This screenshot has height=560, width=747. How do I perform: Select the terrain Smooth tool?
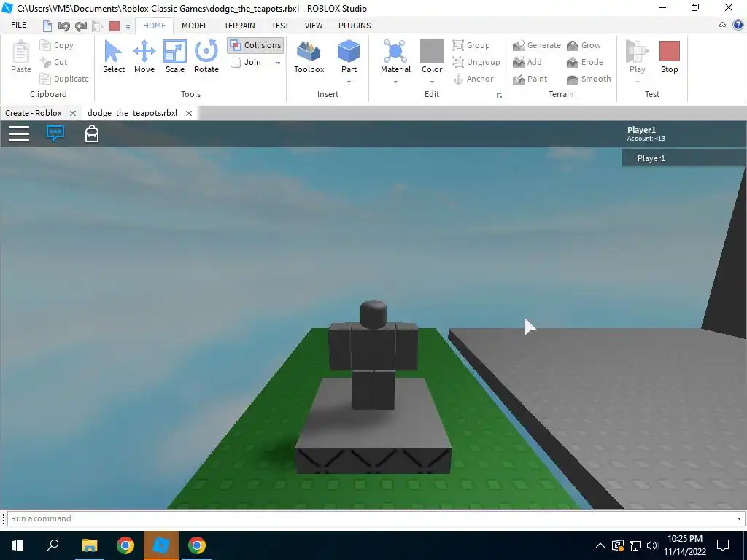589,79
